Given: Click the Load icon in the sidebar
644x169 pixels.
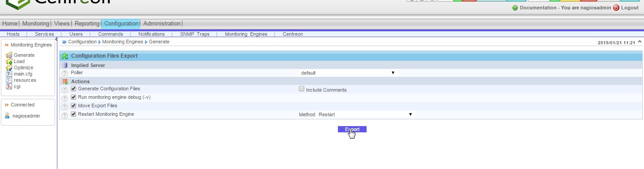Looking at the screenshot, I should point(9,61).
